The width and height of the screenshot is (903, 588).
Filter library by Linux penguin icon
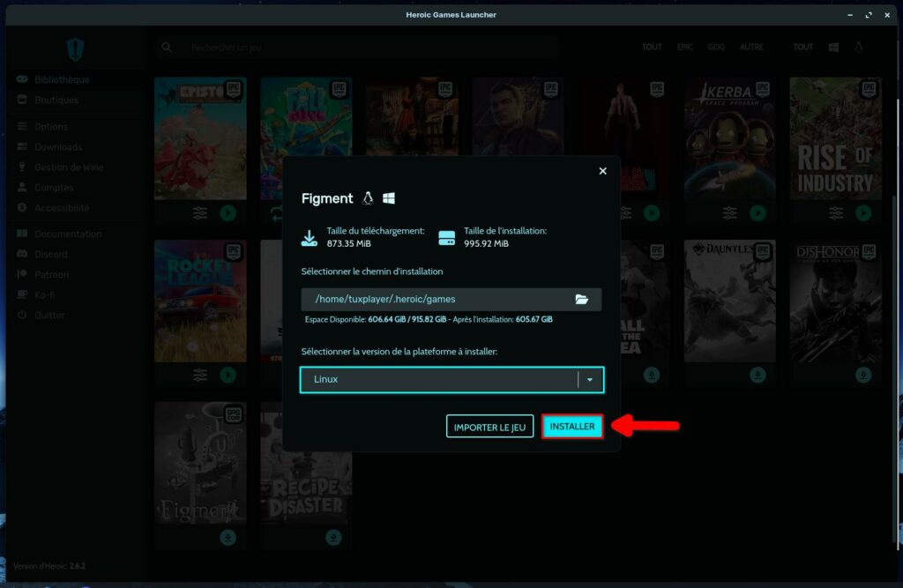[x=858, y=48]
